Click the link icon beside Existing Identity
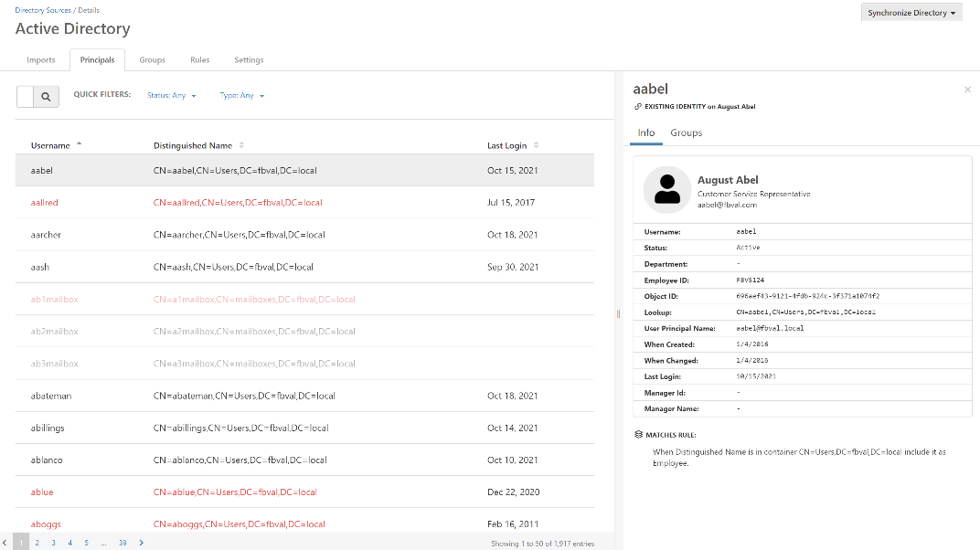 (x=637, y=107)
